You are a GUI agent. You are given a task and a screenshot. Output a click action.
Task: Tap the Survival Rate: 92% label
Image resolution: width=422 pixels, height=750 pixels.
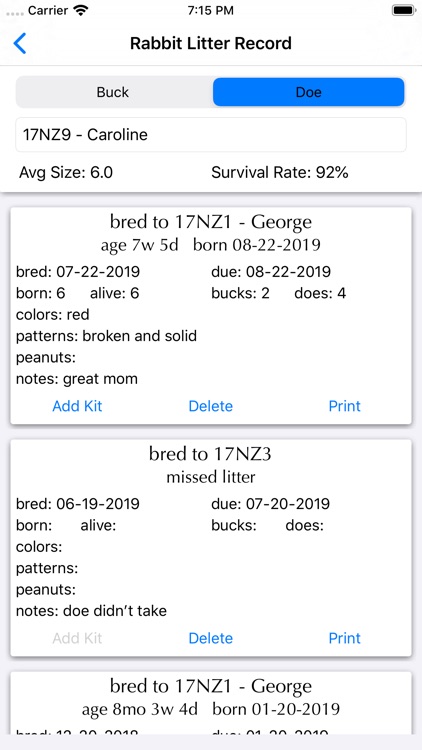coord(280,173)
